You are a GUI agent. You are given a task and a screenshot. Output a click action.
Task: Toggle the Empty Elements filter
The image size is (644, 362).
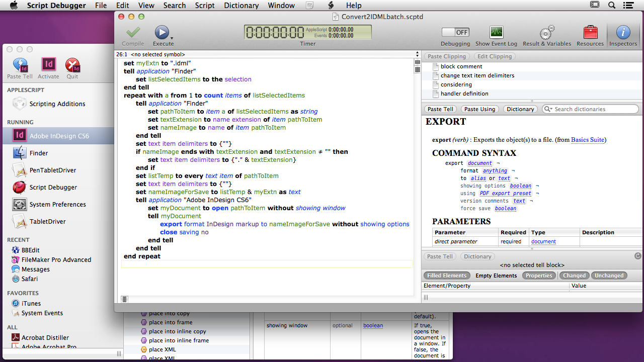[x=496, y=276]
